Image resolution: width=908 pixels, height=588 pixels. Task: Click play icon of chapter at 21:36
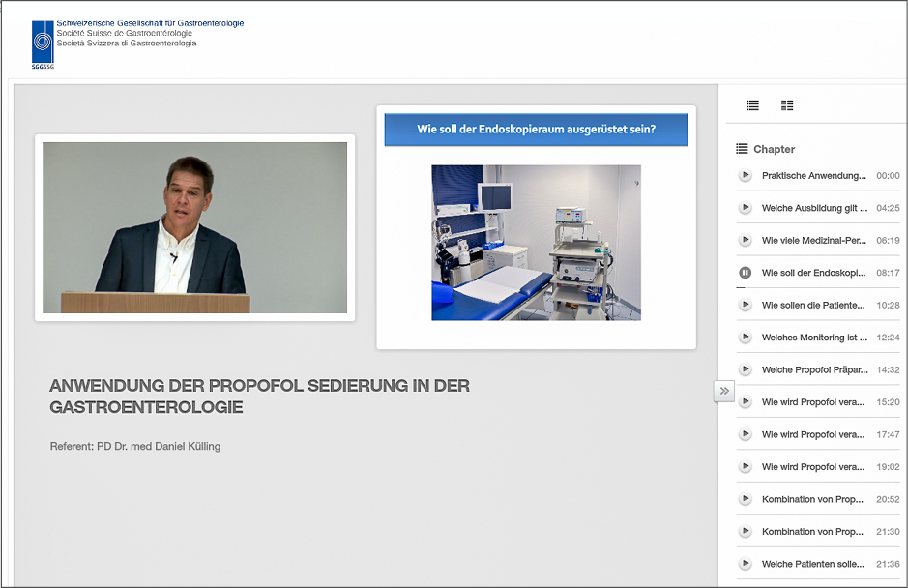[745, 564]
